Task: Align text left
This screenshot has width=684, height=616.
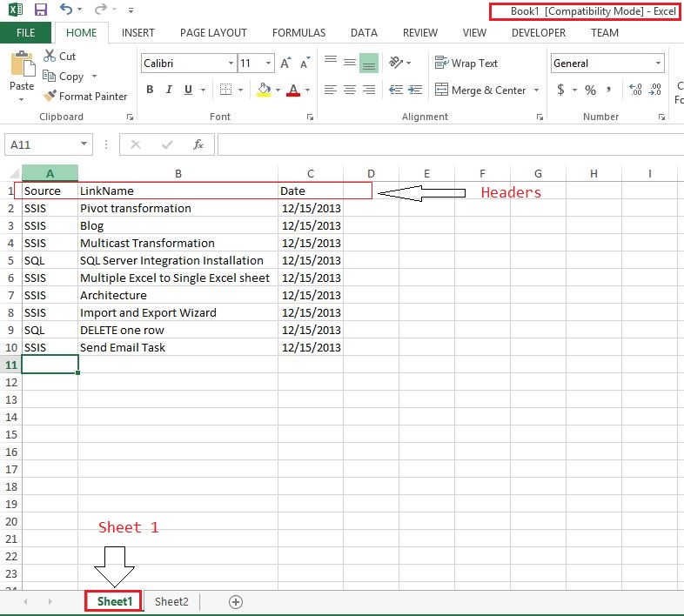Action: click(331, 90)
